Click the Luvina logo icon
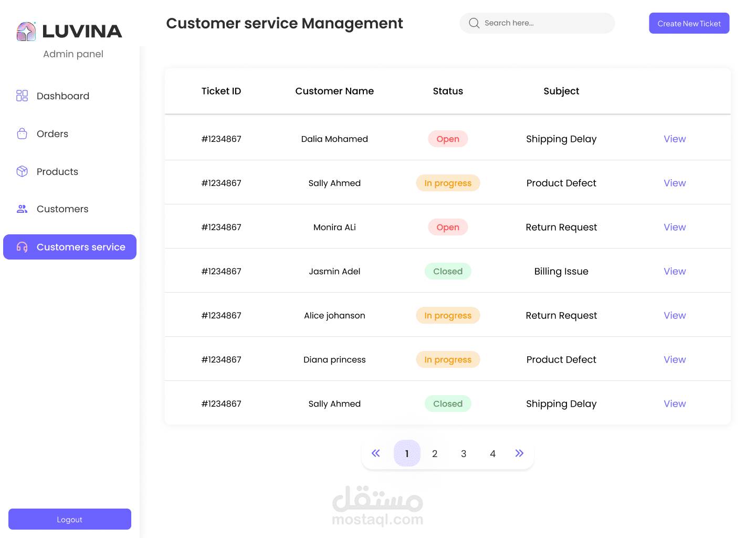The image size is (756, 538). click(26, 32)
